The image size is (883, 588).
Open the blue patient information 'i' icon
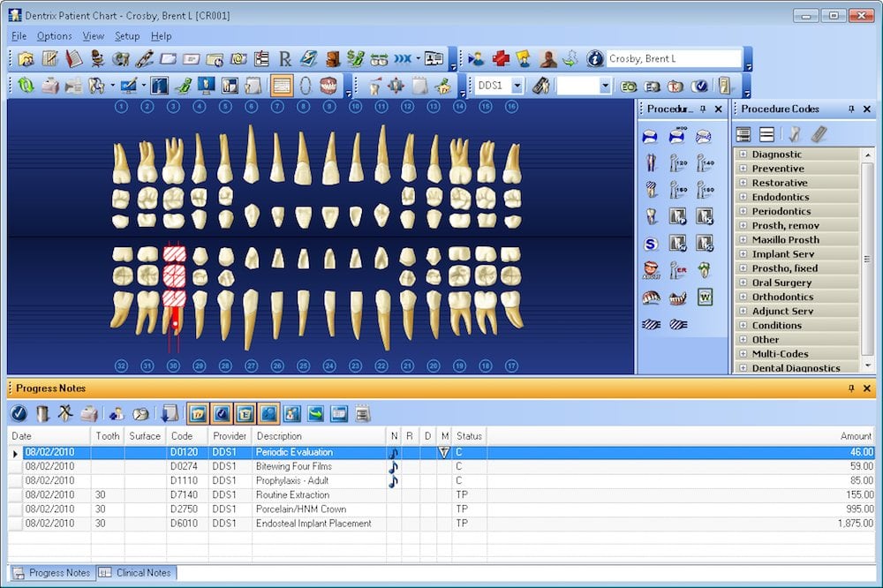(x=594, y=58)
